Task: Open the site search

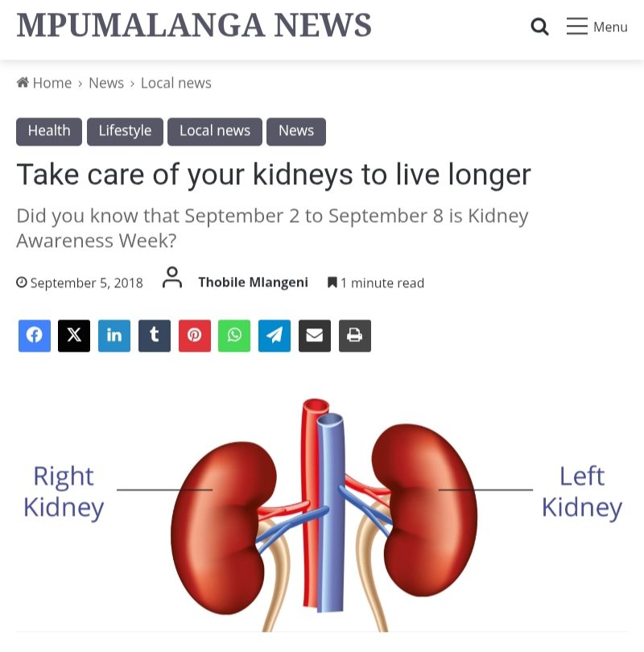Action: 539,27
